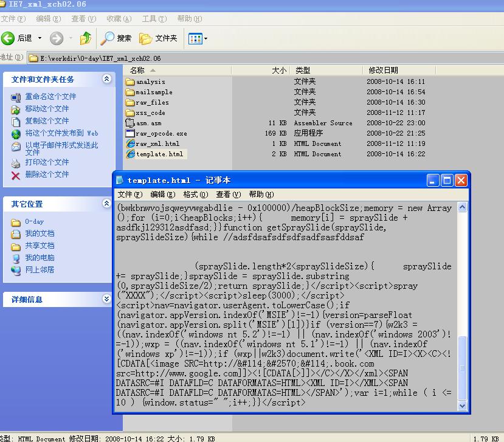Click the move this file (移动这个文件) link

[47, 109]
